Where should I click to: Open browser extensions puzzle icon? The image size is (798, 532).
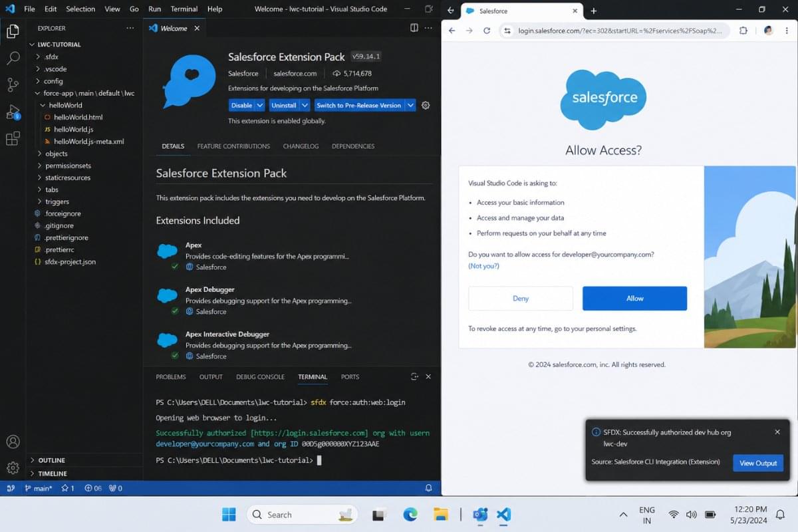point(743,31)
